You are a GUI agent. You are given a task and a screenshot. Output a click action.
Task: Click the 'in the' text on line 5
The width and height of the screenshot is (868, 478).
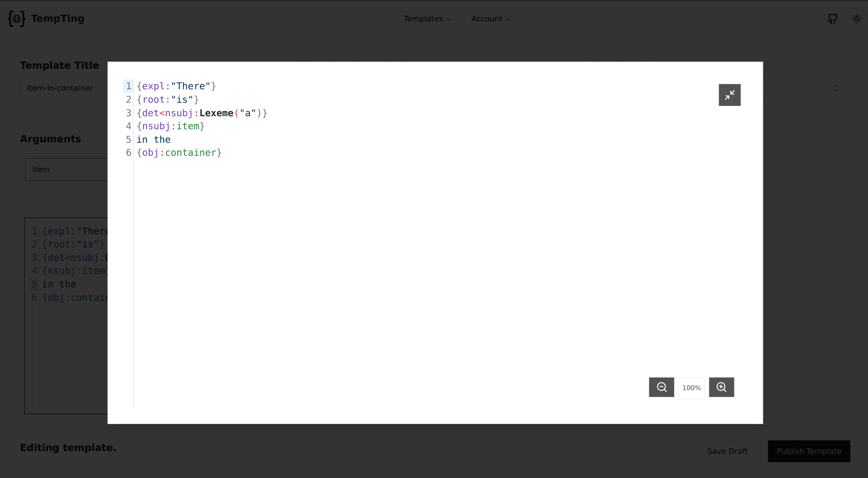tap(154, 139)
